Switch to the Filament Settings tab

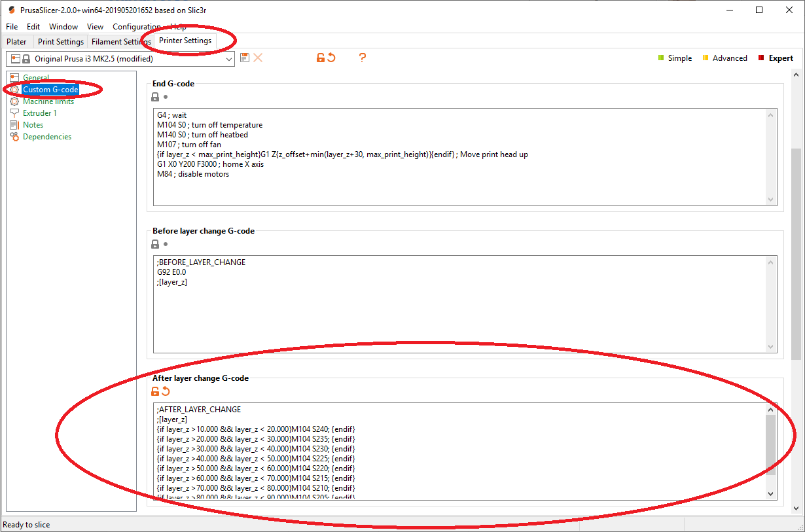(121, 42)
